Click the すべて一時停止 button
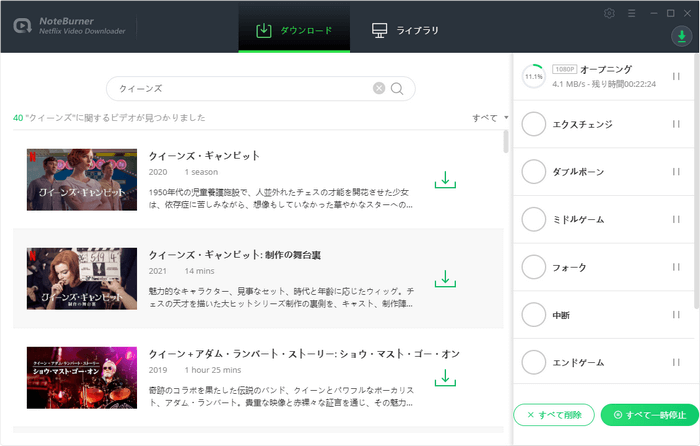Screen dimensions: 700x446 click(x=650, y=415)
